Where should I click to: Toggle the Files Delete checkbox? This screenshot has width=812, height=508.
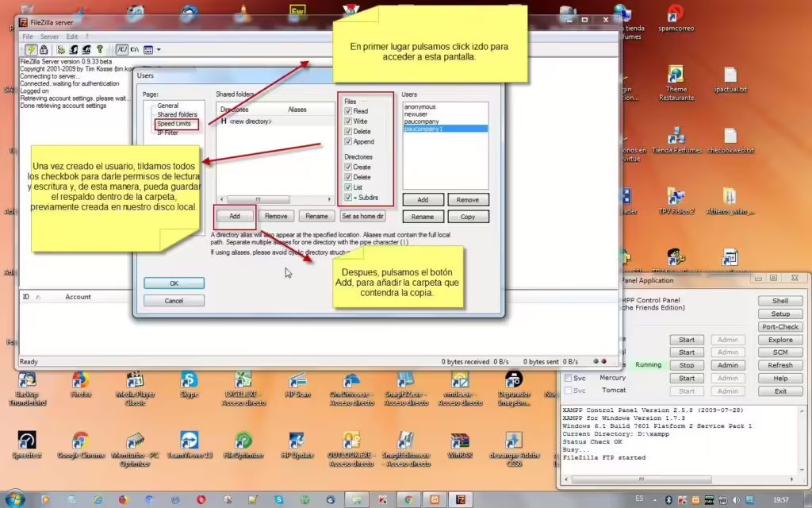348,131
